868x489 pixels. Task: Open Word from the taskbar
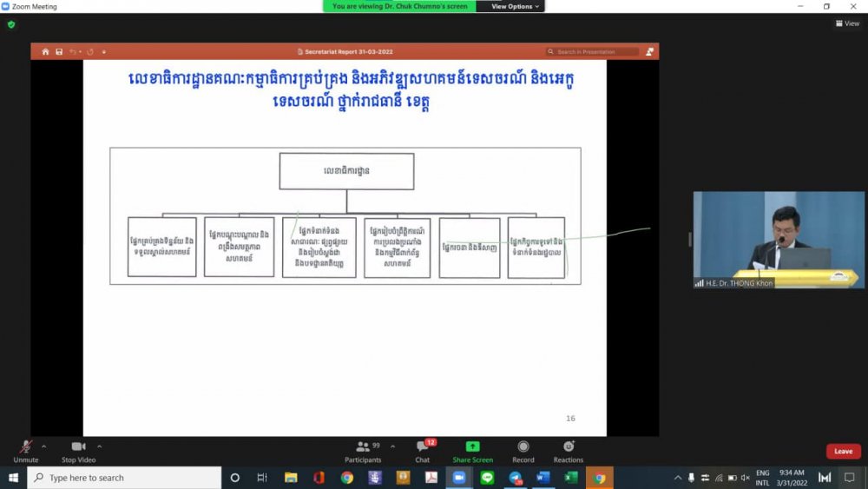542,478
